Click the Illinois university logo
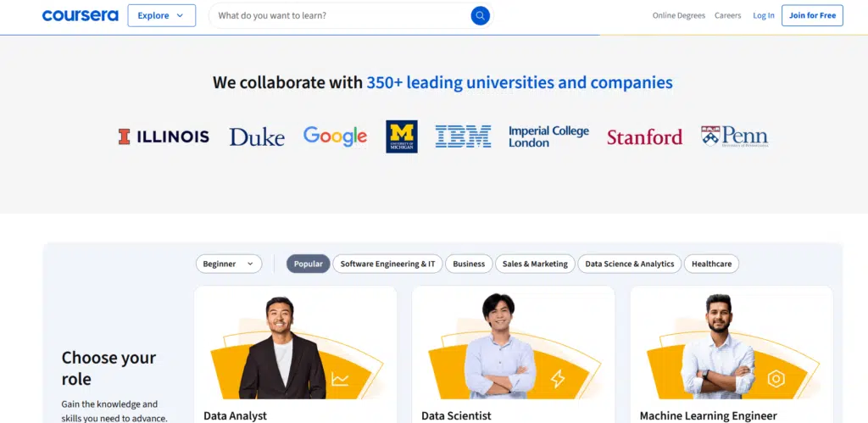The height and width of the screenshot is (423, 868). click(x=164, y=136)
